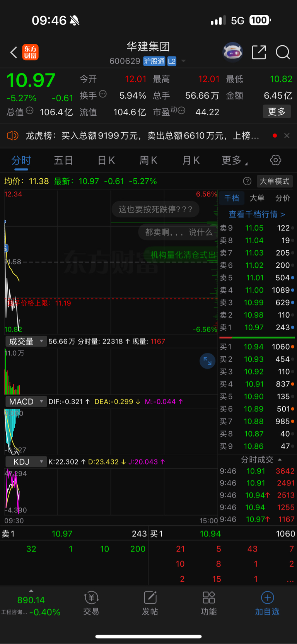
Task: Tap info icon beside 市盈动
Action: click(x=181, y=111)
